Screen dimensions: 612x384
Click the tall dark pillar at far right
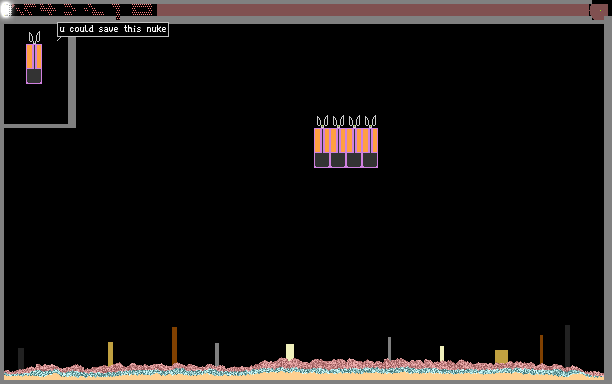[568, 346]
